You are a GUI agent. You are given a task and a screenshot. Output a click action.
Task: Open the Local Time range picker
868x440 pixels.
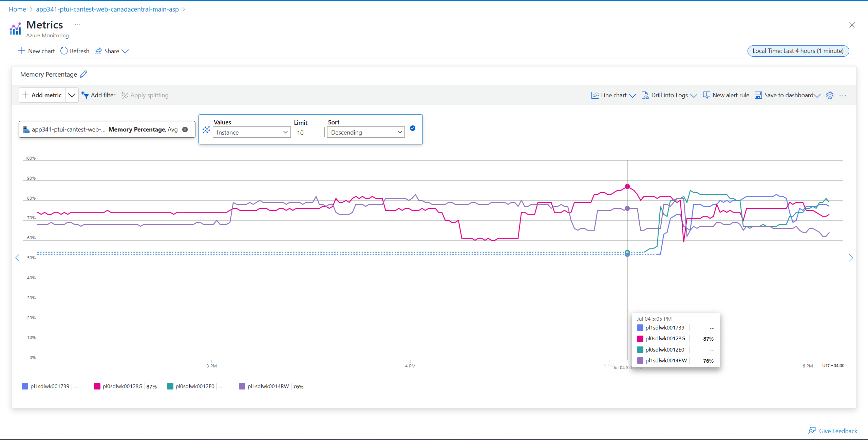798,51
